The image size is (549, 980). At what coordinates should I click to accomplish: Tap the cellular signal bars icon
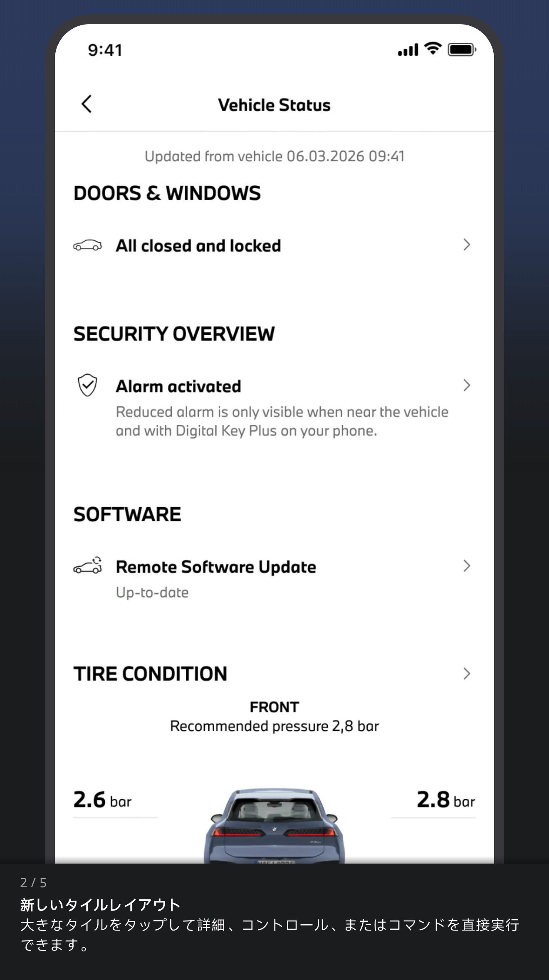coord(408,50)
